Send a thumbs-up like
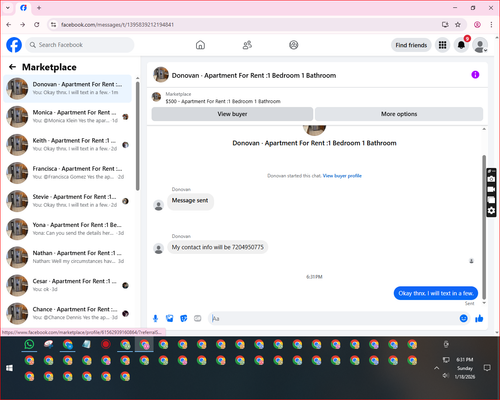This screenshot has width=500, height=400. [x=479, y=318]
